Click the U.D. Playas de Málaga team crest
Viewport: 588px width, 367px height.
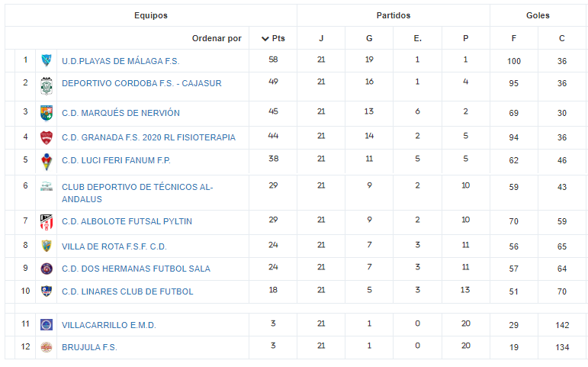[x=47, y=60]
